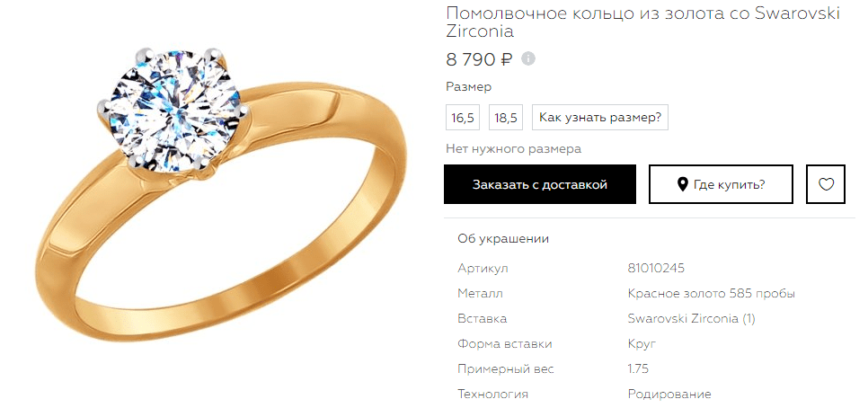Click the info icon beside the price
The width and height of the screenshot is (868, 408).
(x=528, y=58)
